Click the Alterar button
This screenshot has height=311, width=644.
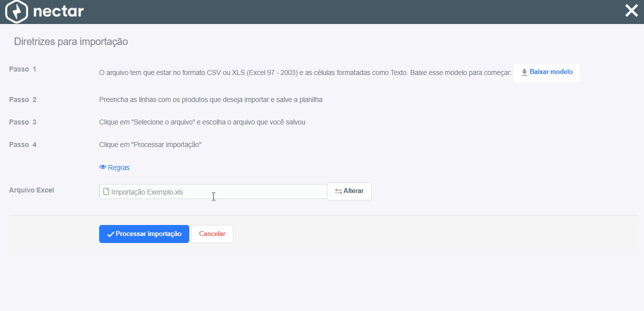tap(349, 191)
